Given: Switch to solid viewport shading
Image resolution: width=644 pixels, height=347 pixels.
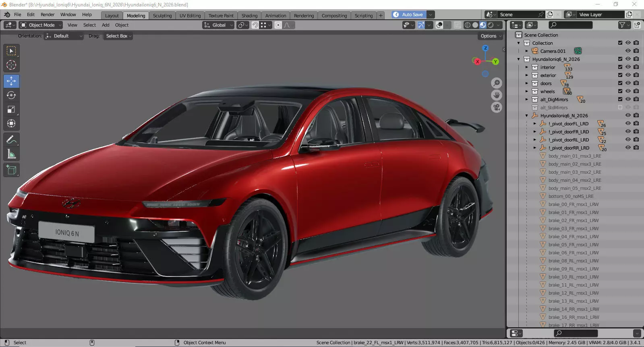Looking at the screenshot, I should click(x=475, y=25).
